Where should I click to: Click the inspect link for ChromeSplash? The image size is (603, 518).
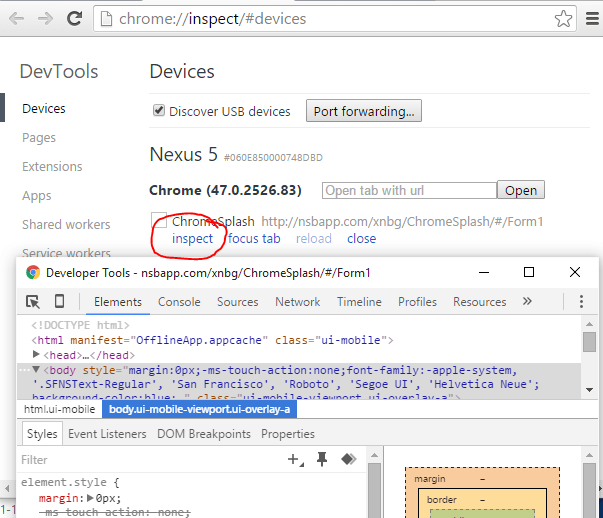pos(192,239)
